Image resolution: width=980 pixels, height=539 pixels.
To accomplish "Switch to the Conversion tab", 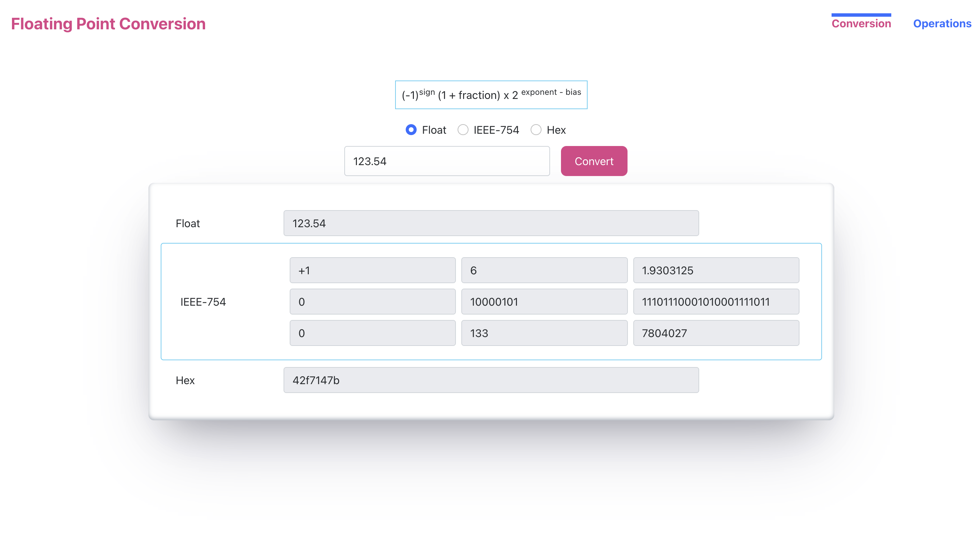I will pos(861,24).
